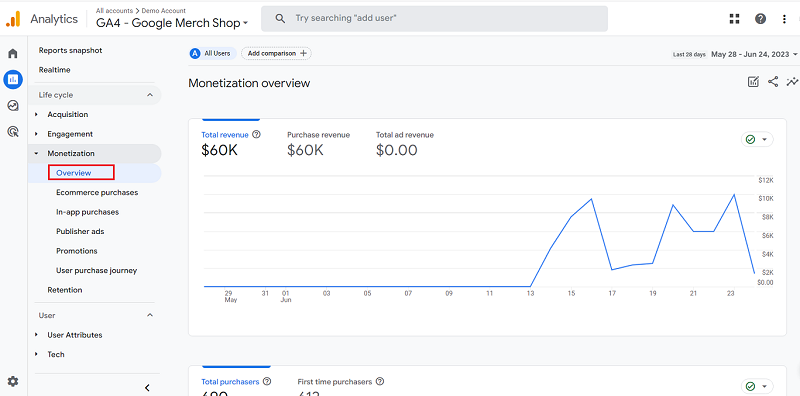
Task: Open the Retention report
Action: coord(65,290)
